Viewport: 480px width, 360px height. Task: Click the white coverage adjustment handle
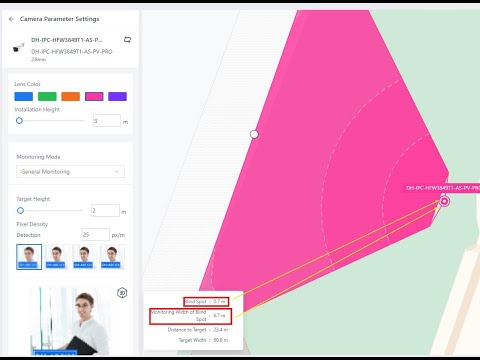[254, 134]
